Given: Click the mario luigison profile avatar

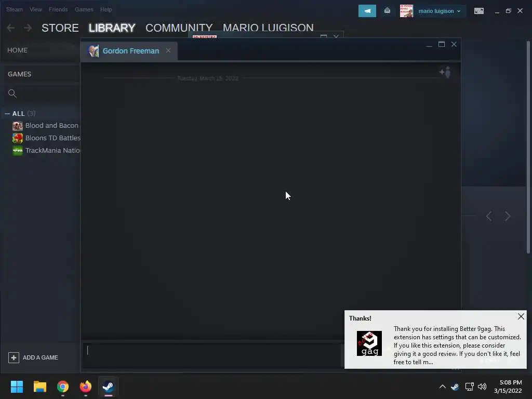Looking at the screenshot, I should [x=406, y=11].
